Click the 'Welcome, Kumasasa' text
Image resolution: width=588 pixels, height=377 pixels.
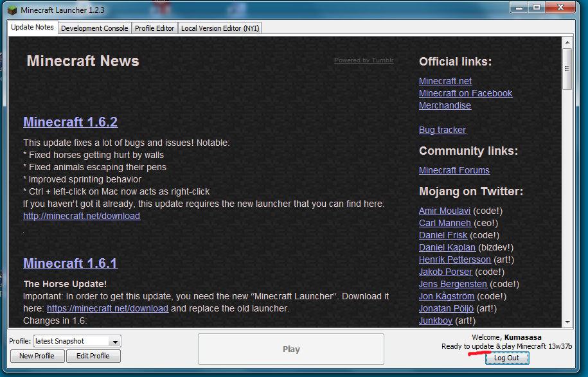(x=506, y=337)
